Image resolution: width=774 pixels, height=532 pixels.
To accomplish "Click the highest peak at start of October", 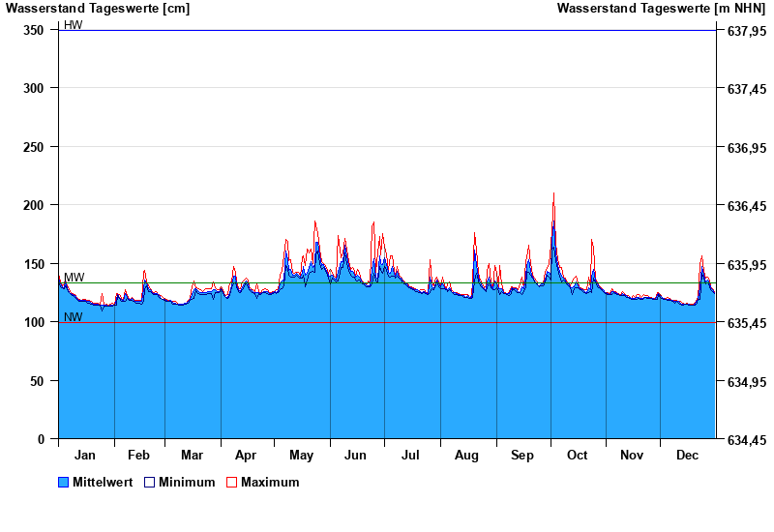I will pyautogui.click(x=553, y=194).
